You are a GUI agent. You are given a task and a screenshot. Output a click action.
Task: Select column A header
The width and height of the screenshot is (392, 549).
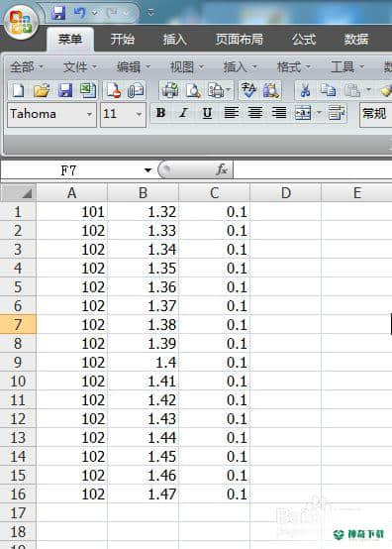point(71,192)
